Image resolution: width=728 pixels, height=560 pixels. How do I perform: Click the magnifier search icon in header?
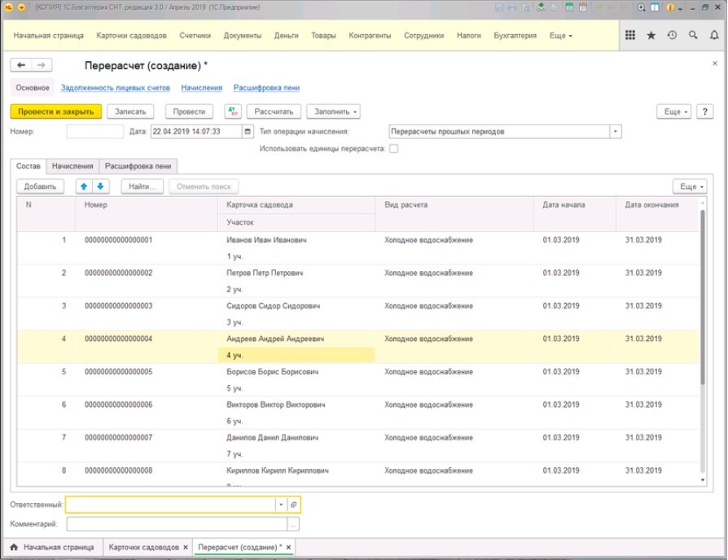pyautogui.click(x=693, y=36)
